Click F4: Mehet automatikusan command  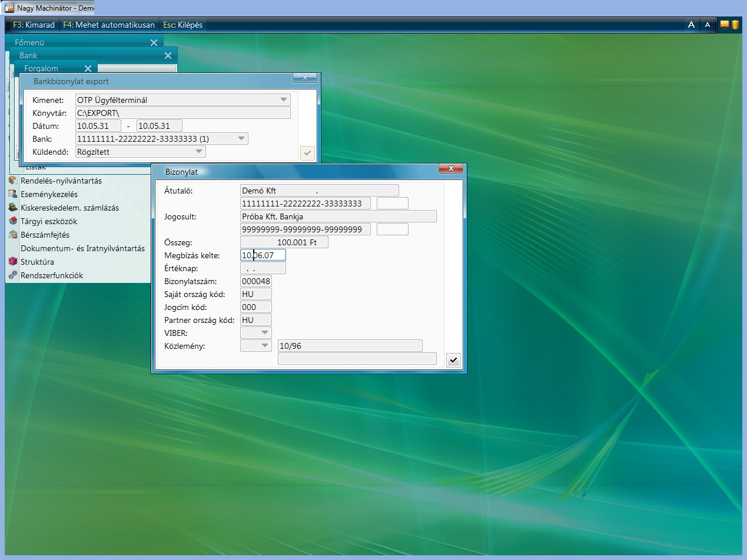click(109, 25)
